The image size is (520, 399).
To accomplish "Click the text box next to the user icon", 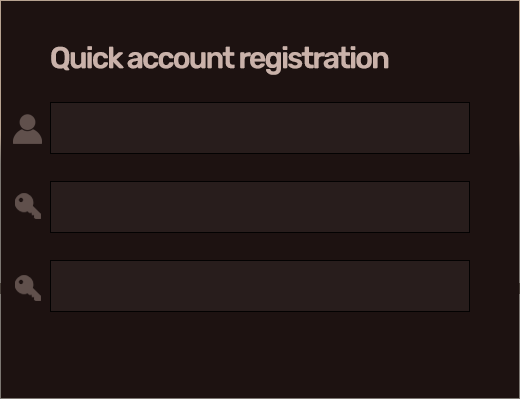I will (x=260, y=128).
